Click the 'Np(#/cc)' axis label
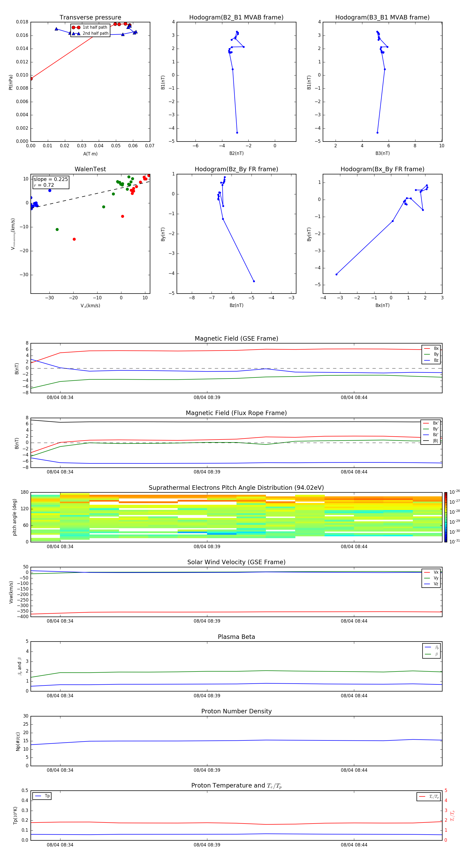 pyautogui.click(x=18, y=741)
